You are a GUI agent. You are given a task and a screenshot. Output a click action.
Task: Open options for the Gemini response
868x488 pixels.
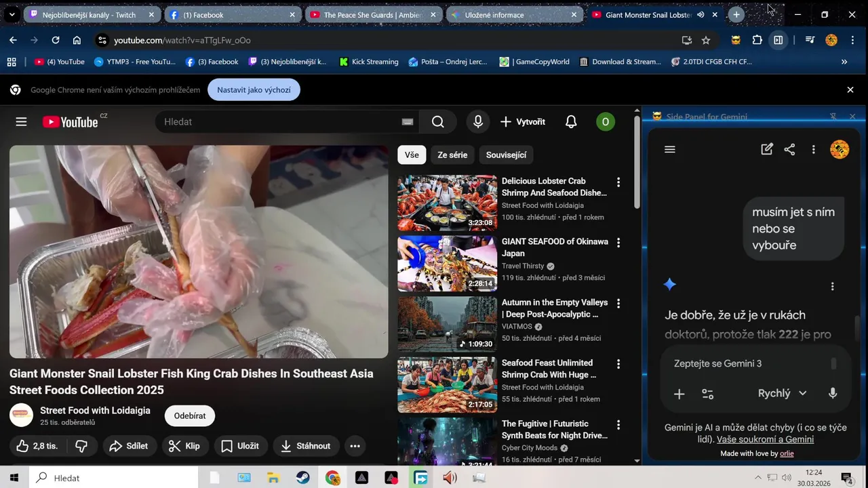[x=833, y=286]
